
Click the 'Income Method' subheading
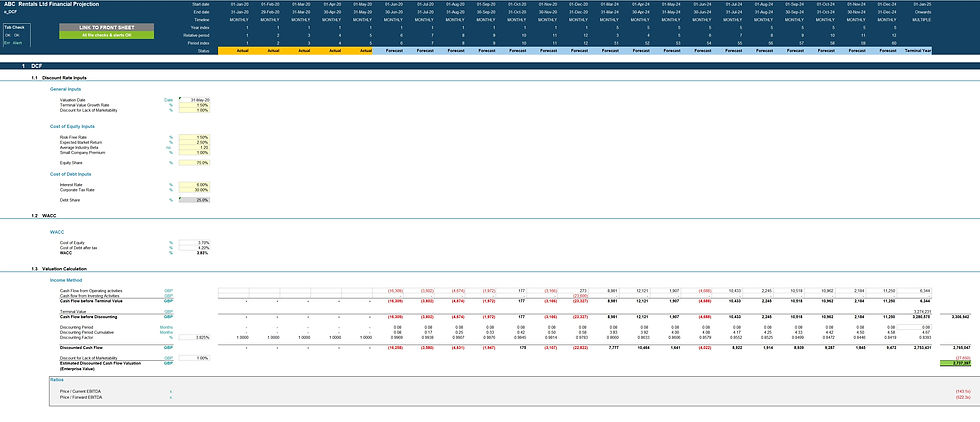(66, 280)
